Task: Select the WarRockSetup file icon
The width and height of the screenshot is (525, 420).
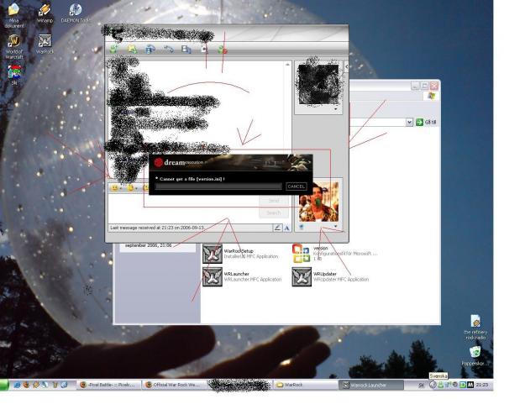Action: point(213,254)
